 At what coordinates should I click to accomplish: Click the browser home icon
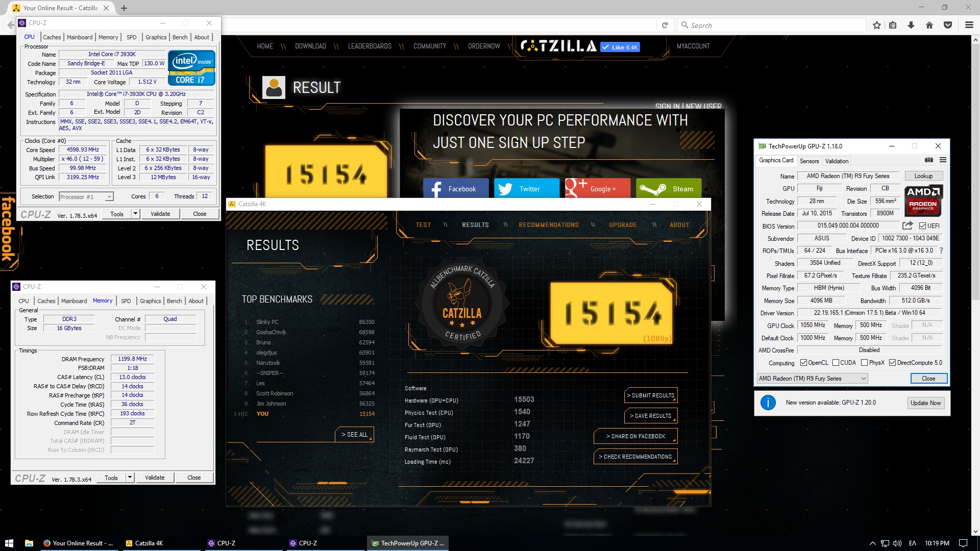[929, 25]
